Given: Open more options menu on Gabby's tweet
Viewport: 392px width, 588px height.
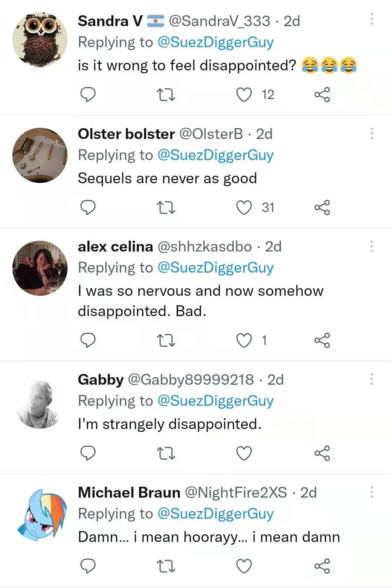Looking at the screenshot, I should click(x=372, y=379).
